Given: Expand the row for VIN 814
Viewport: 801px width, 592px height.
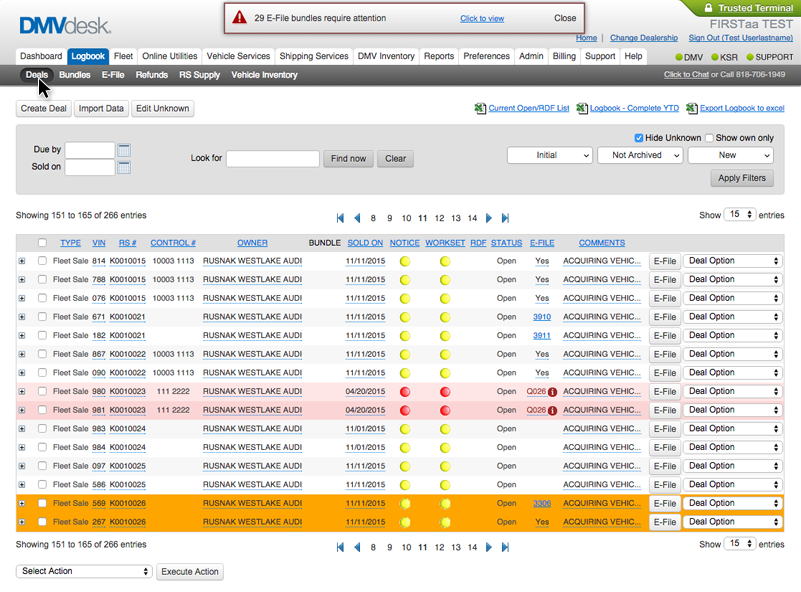Looking at the screenshot, I should pos(22,261).
